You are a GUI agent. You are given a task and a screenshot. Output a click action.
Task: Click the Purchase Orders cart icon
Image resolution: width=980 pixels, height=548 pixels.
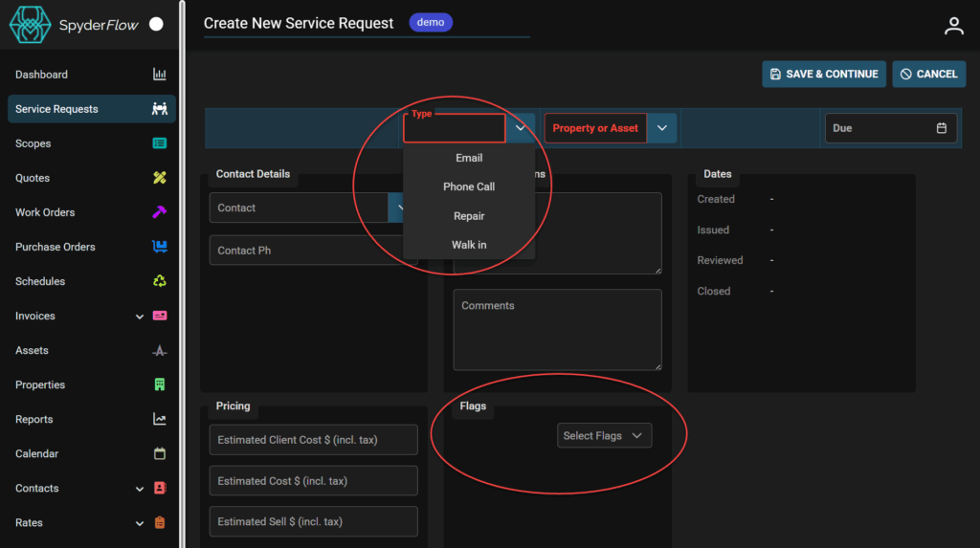160,247
